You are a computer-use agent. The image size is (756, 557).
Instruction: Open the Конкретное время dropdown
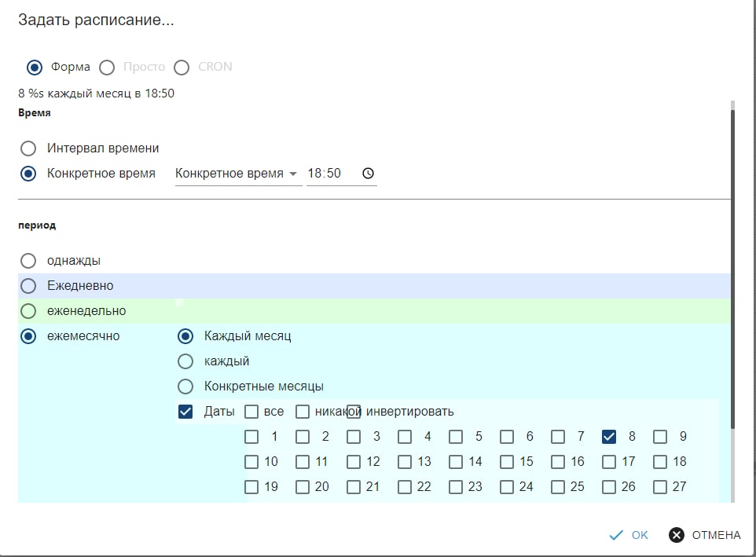click(237, 174)
